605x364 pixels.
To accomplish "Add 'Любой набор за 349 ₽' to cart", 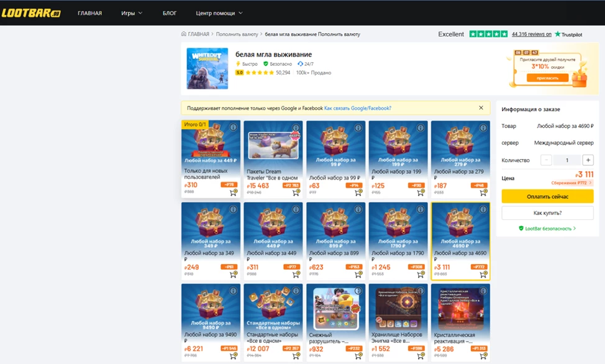I will point(233,274).
